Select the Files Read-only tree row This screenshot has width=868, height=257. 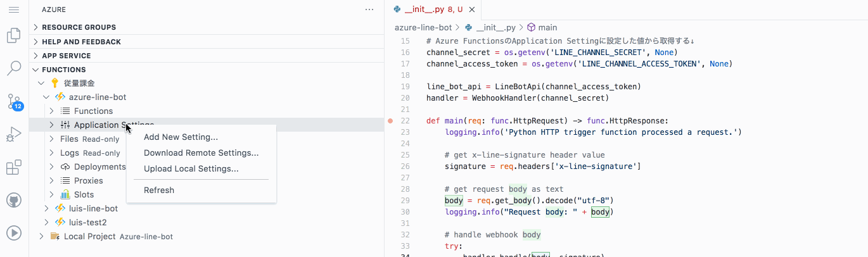pyautogui.click(x=207, y=139)
